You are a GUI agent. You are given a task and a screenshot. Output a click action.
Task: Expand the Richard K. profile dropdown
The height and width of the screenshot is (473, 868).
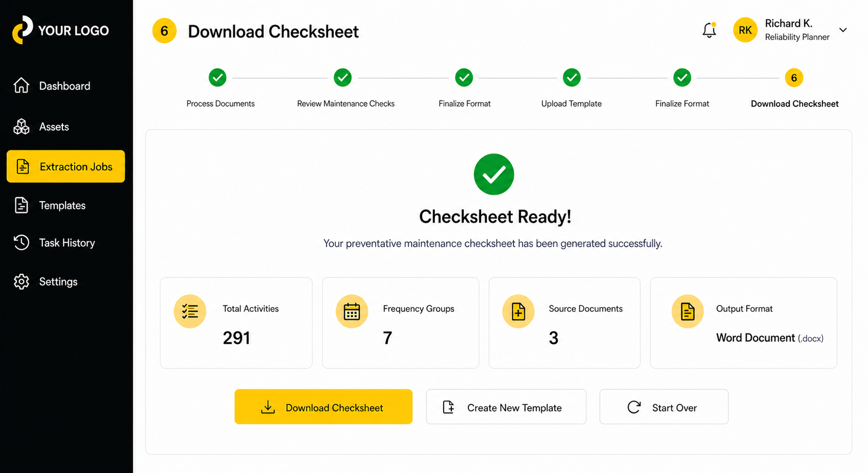[843, 30]
